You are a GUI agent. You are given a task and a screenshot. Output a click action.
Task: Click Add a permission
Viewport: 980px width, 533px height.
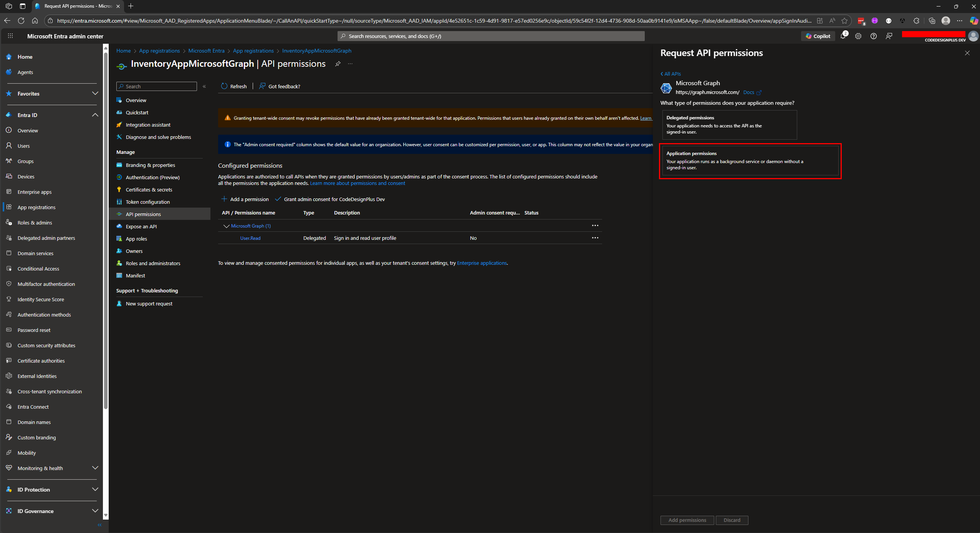tap(245, 199)
